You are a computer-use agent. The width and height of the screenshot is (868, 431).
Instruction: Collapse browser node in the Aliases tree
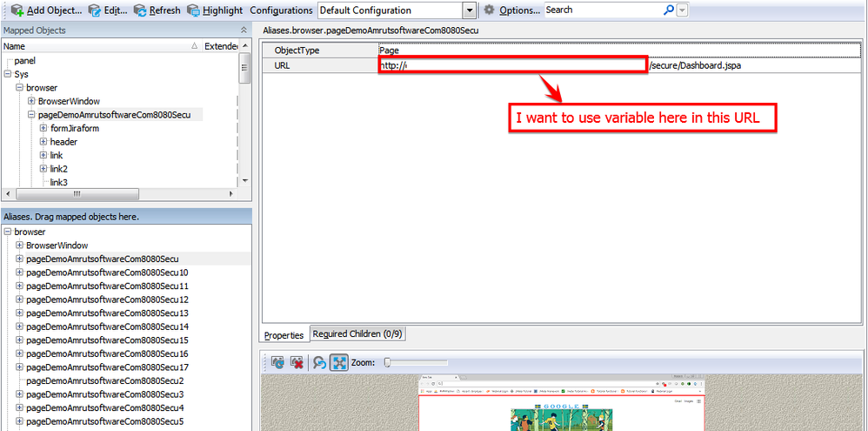8,232
